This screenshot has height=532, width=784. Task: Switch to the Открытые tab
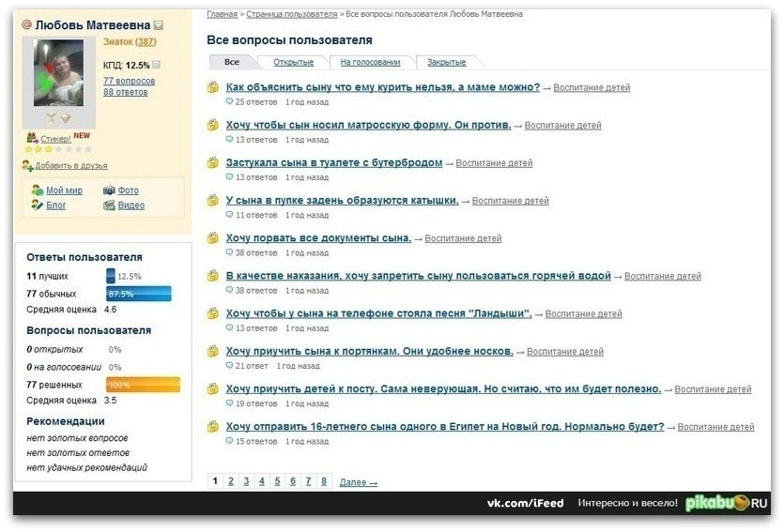coord(294,62)
